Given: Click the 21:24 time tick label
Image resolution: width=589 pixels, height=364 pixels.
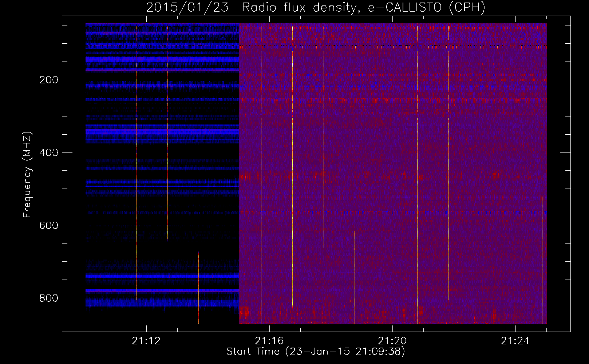Looking at the screenshot, I should point(515,341).
